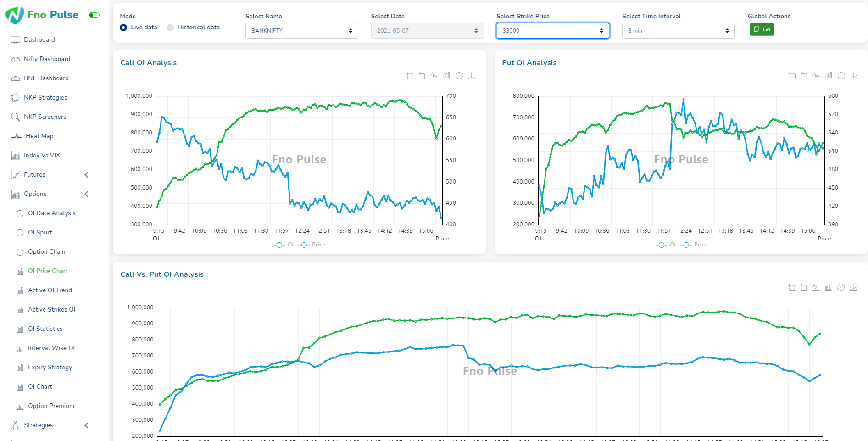Open Heat Map page

[39, 136]
